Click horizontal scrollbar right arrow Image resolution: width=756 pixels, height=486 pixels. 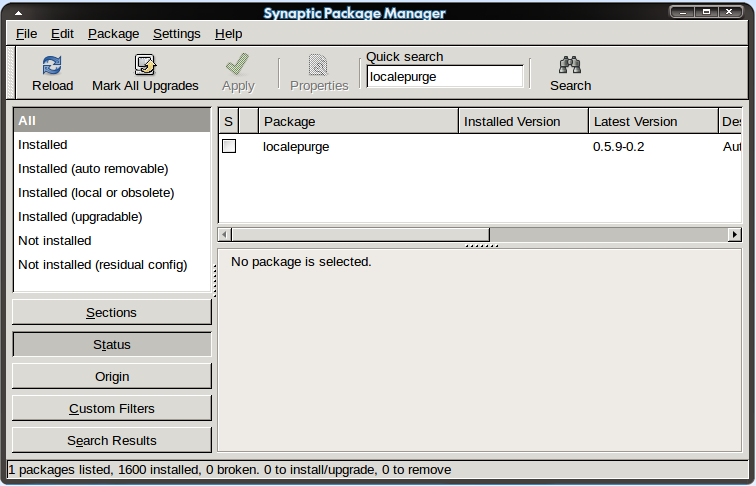click(x=734, y=234)
